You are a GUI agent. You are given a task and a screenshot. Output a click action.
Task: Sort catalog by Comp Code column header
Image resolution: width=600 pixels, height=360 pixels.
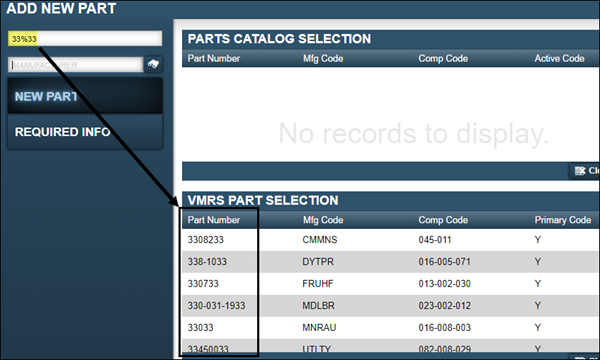[443, 59]
